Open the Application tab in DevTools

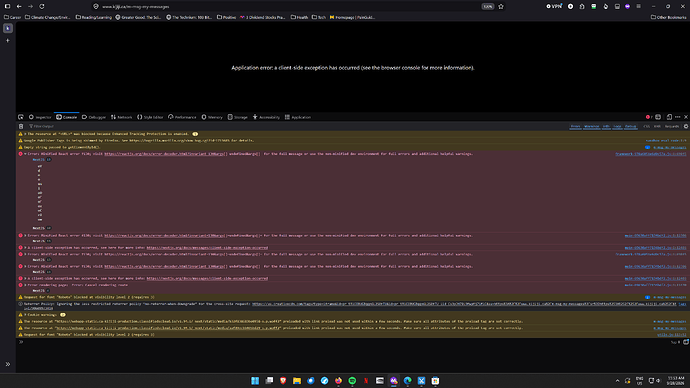coord(298,117)
